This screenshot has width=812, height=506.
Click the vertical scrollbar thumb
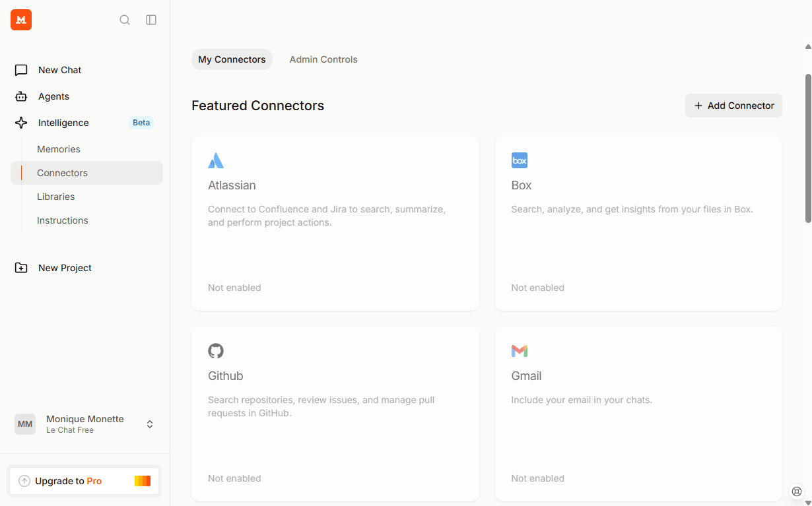(x=808, y=148)
